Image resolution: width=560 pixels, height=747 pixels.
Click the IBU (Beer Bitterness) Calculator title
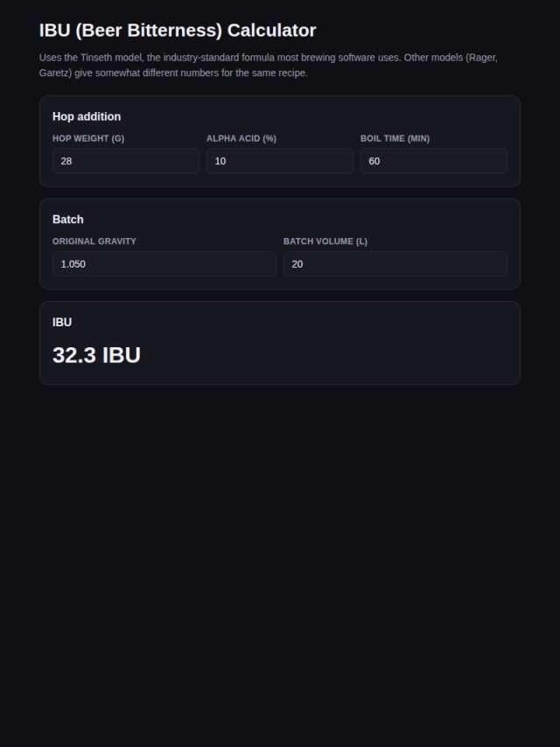coord(178,31)
